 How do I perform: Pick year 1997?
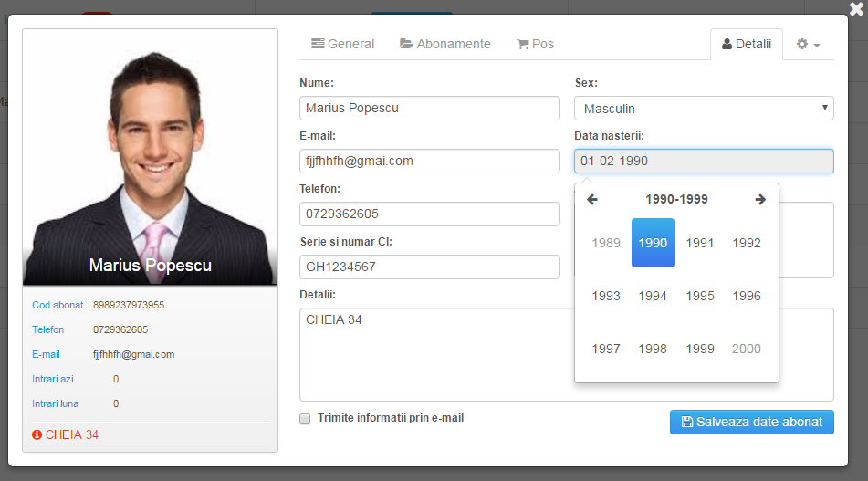606,349
